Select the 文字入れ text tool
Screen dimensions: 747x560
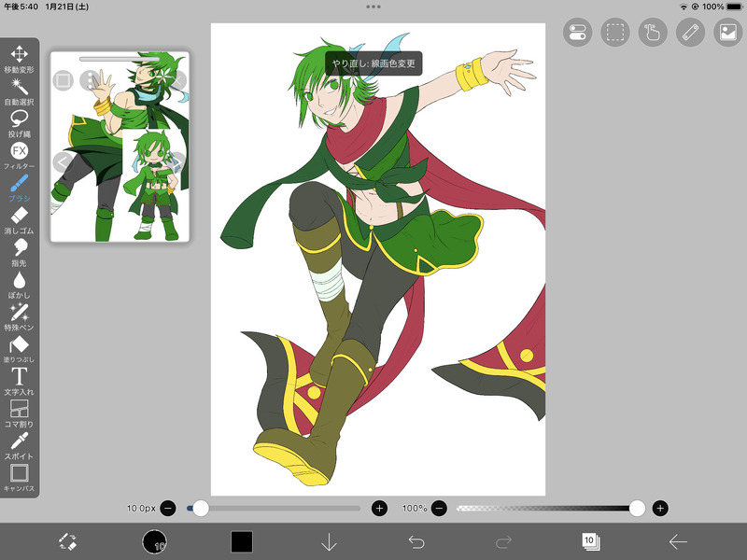[x=19, y=382]
